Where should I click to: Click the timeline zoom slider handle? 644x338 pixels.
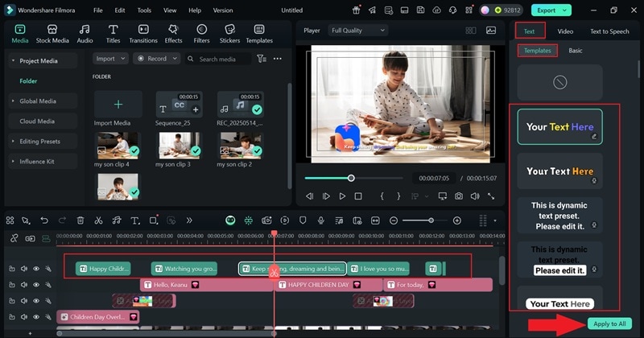431,221
